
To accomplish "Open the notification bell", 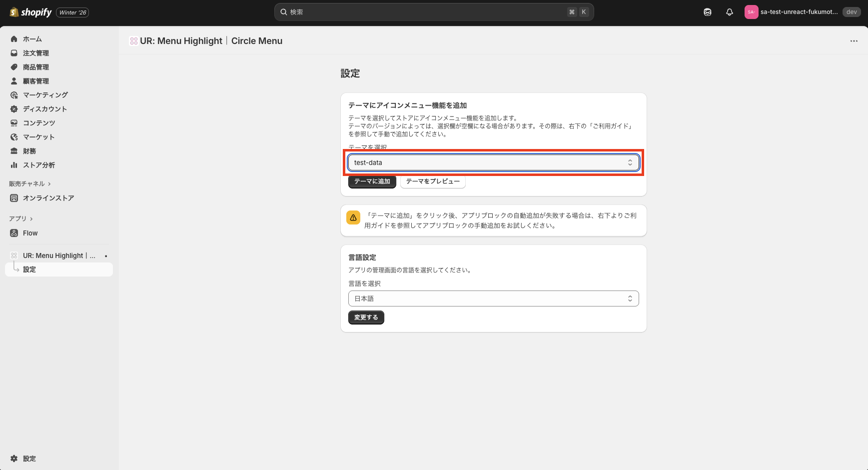I will [x=729, y=11].
